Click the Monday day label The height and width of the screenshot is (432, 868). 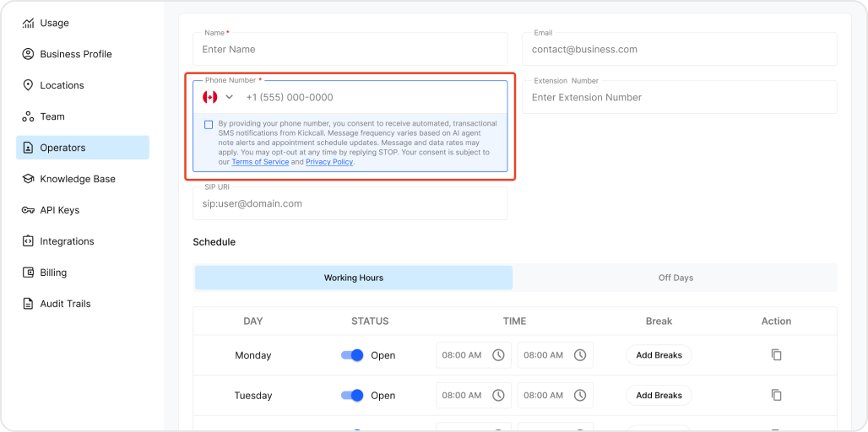pos(253,355)
